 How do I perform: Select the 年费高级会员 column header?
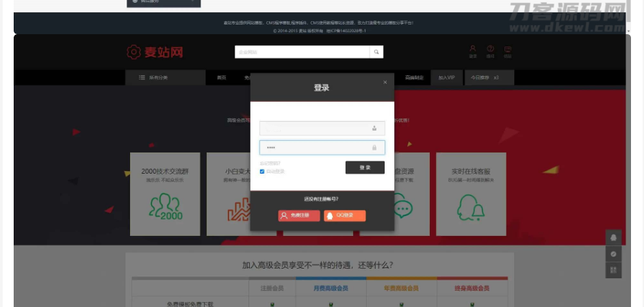(401, 288)
